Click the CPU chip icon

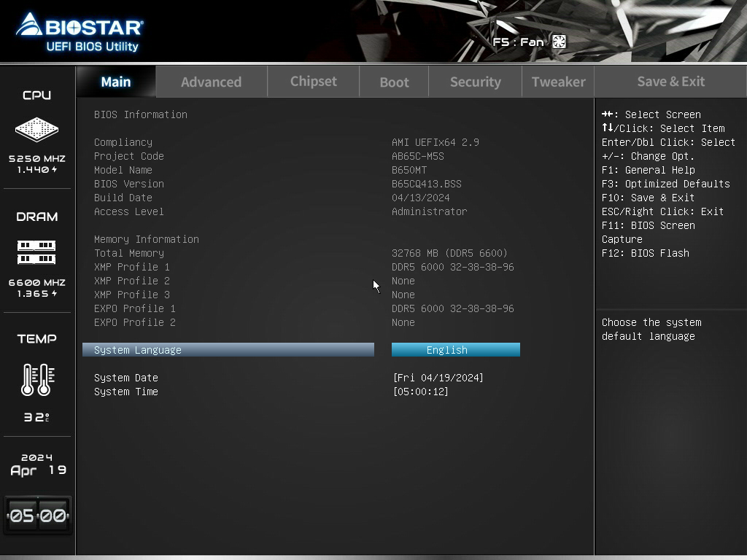(x=36, y=130)
